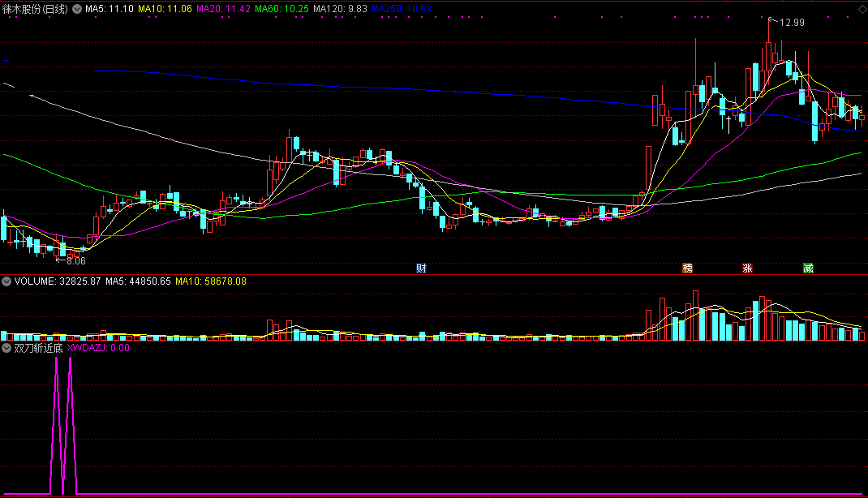
Task: Select the green MA60: 10.25 label
Action: pos(281,9)
